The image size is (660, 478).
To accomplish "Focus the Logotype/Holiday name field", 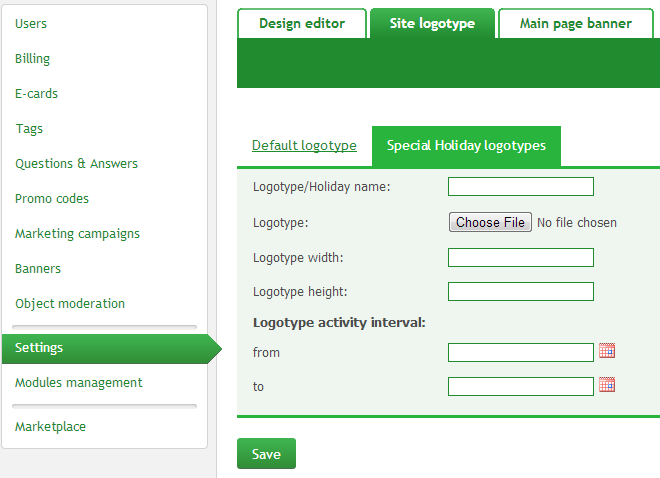I will tap(521, 186).
